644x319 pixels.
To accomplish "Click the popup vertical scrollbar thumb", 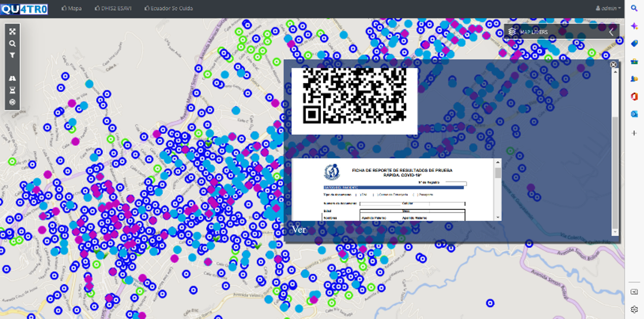I will [x=614, y=172].
